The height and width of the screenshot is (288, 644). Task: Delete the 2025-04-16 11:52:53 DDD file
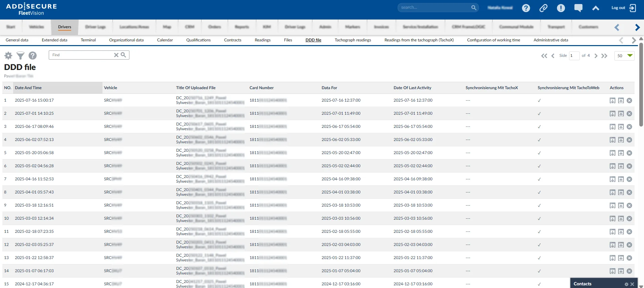click(x=629, y=179)
